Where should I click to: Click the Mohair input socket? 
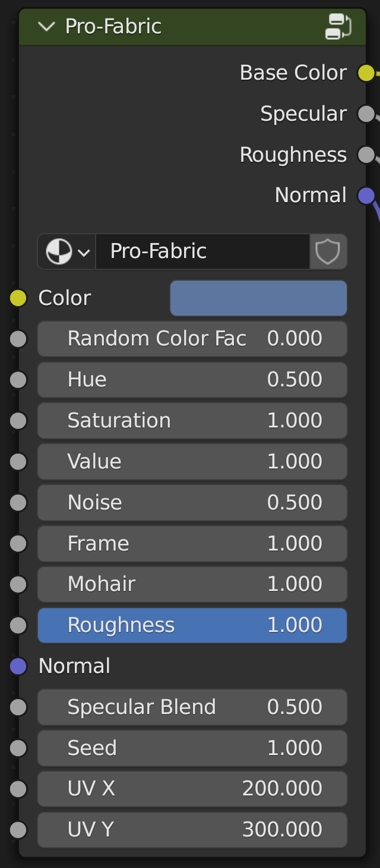[18, 584]
